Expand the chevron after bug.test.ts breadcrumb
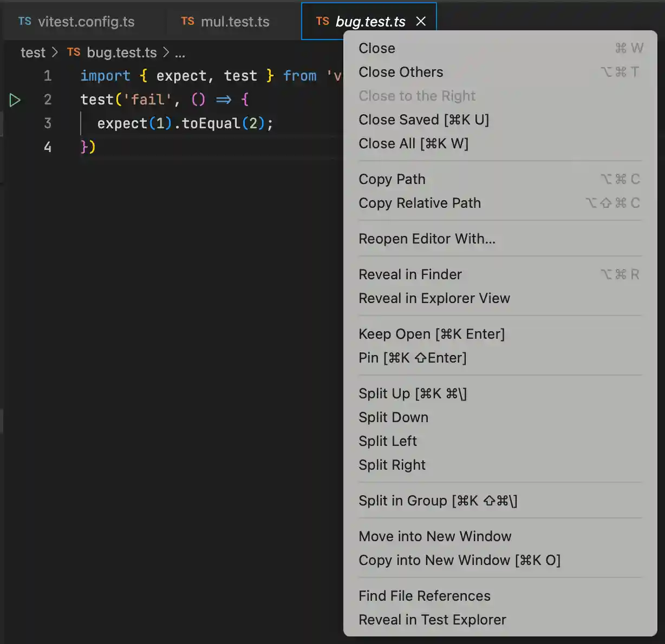The height and width of the screenshot is (644, 665). 166,52
